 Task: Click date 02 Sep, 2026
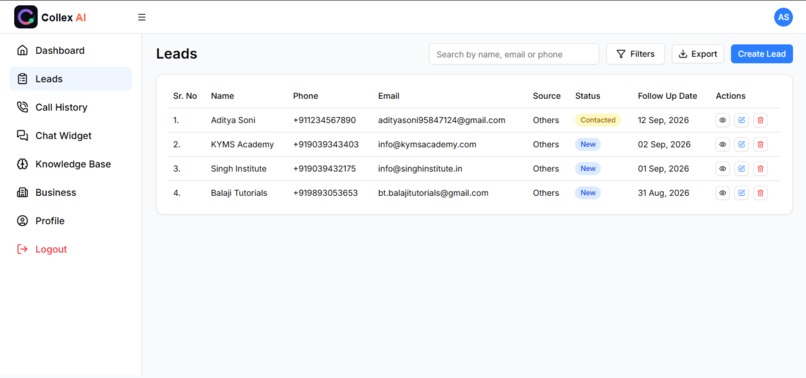pos(664,145)
